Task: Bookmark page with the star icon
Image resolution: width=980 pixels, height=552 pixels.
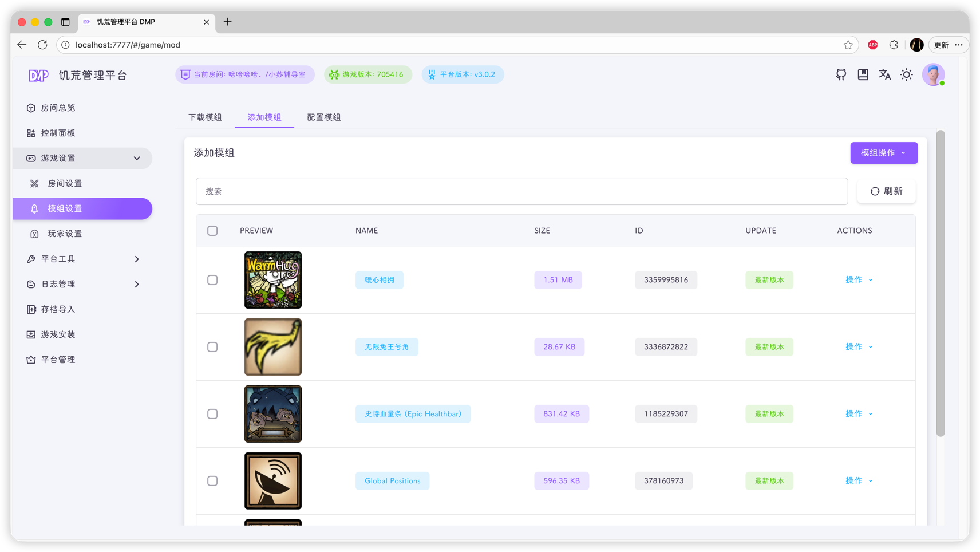Action: [848, 45]
